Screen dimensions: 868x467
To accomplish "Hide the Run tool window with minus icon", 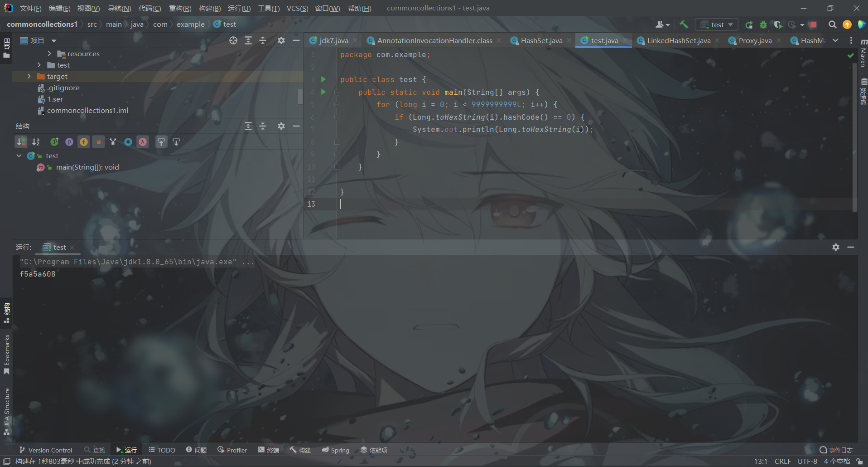I will (851, 247).
